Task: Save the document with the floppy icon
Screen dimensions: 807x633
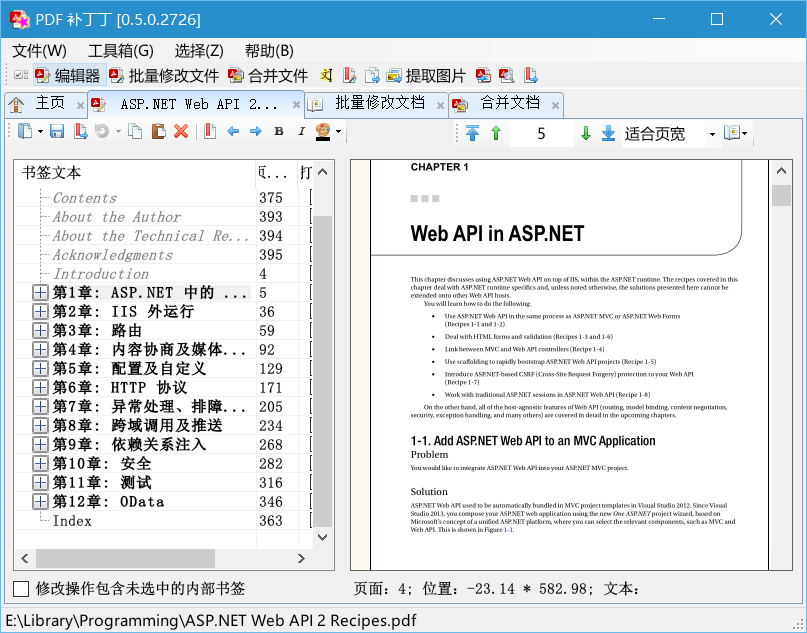Action: [57, 132]
